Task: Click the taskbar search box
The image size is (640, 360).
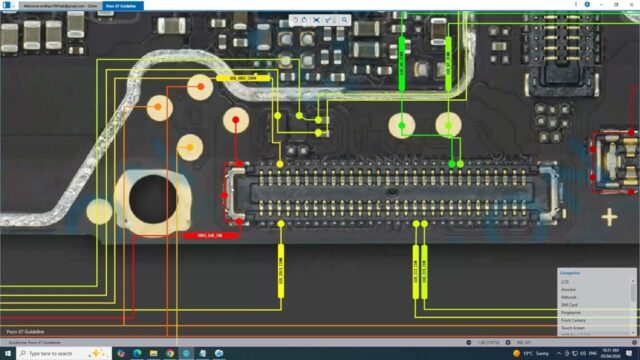Action: click(x=64, y=353)
